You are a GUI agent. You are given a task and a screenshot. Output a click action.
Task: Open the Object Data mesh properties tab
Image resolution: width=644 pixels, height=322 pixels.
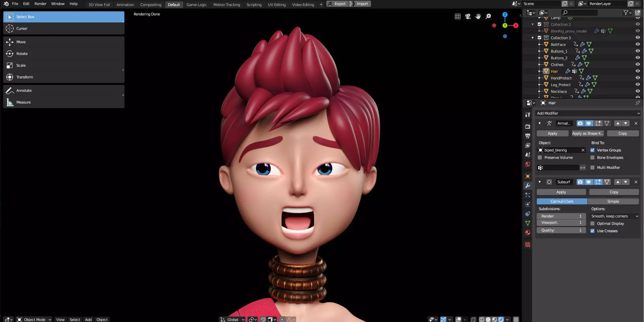(x=528, y=223)
